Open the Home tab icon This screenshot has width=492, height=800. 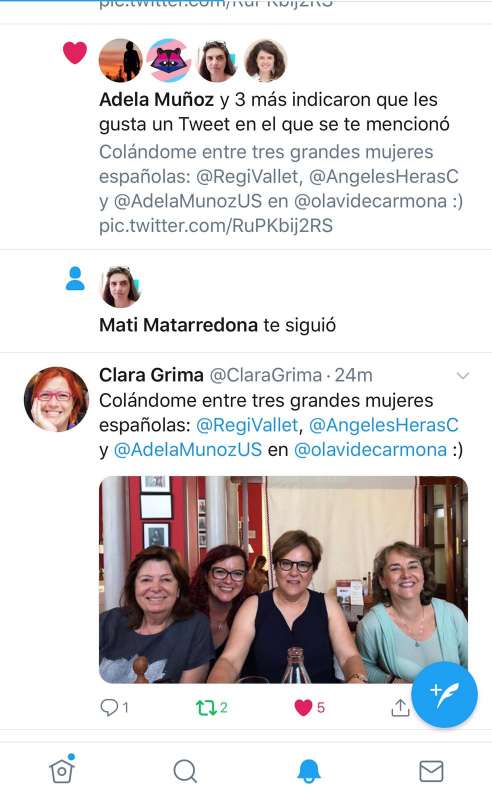[x=62, y=770]
